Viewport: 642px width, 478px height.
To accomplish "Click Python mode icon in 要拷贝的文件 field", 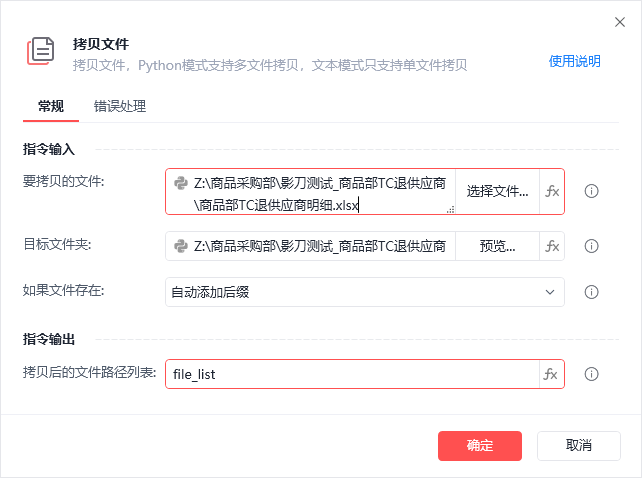I will (x=181, y=183).
